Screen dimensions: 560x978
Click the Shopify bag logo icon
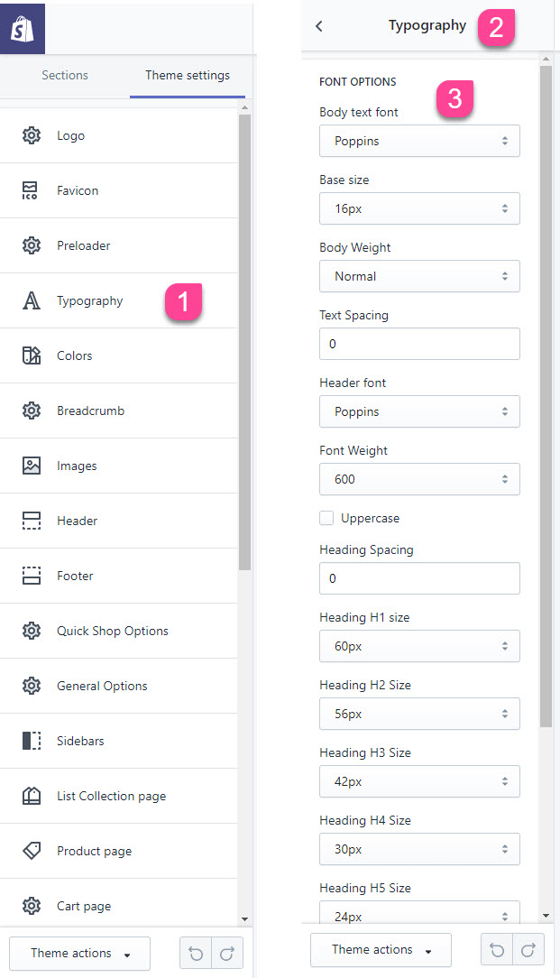click(x=23, y=29)
